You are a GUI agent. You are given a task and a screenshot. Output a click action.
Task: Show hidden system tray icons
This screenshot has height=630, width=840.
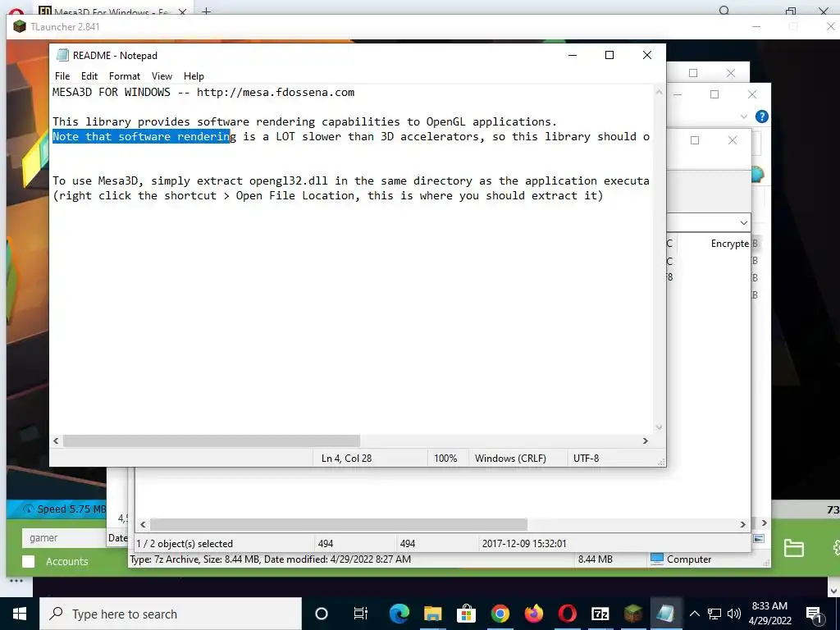(694, 614)
